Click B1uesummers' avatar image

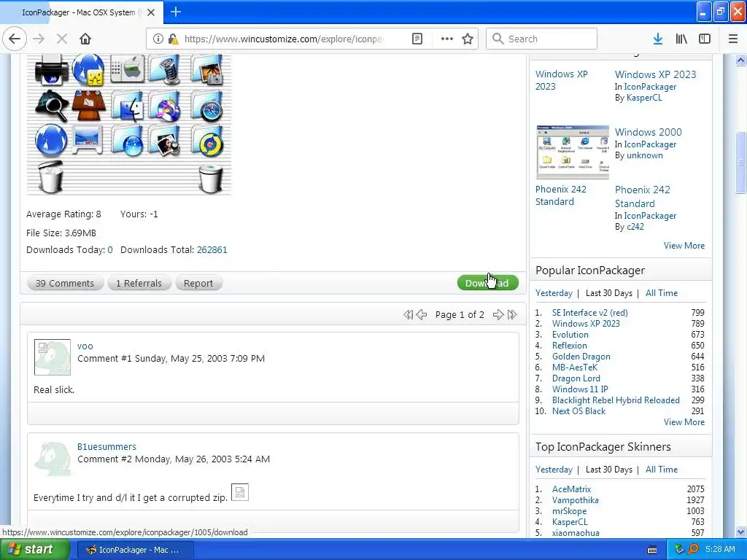pyautogui.click(x=53, y=458)
